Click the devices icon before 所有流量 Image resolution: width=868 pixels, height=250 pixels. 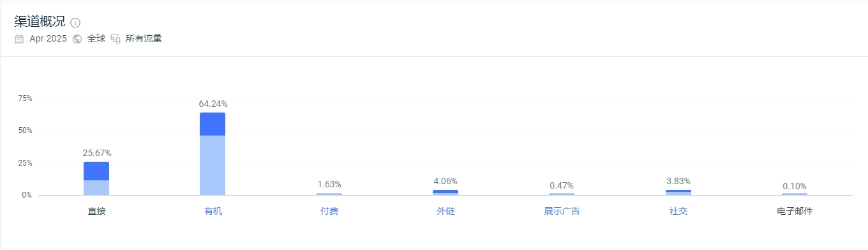click(x=116, y=39)
